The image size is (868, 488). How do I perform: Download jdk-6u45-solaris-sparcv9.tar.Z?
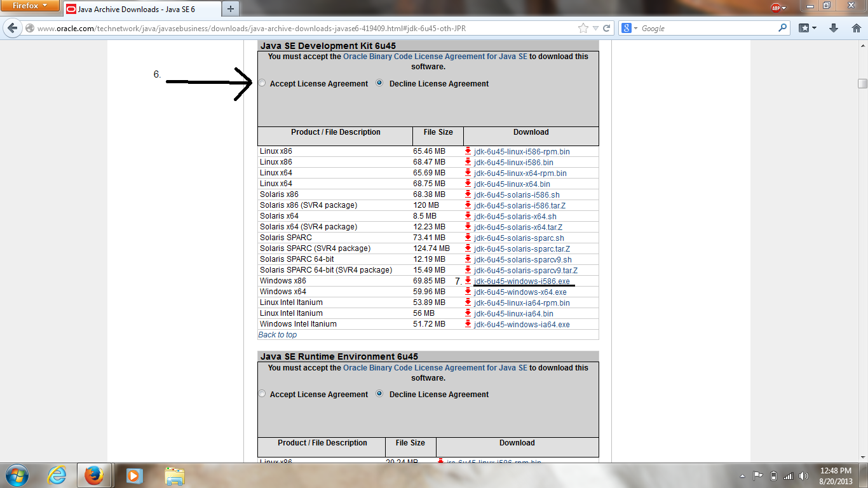[526, 271]
